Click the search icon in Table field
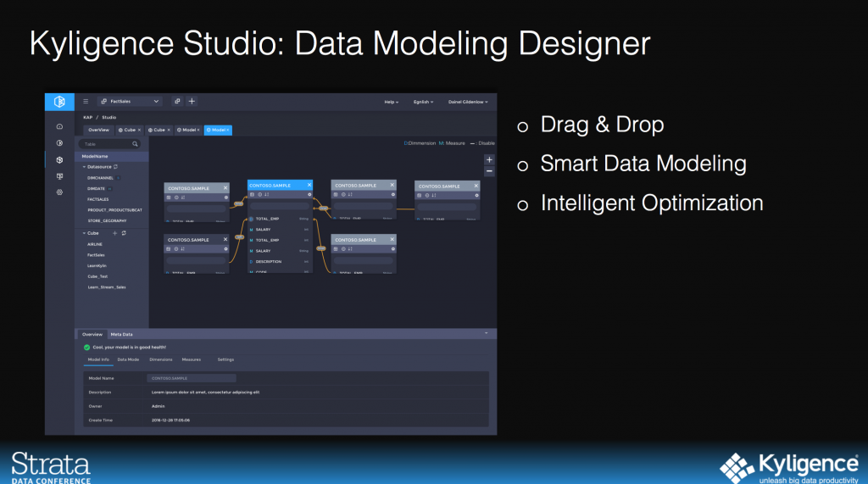868x484 pixels. pos(135,144)
